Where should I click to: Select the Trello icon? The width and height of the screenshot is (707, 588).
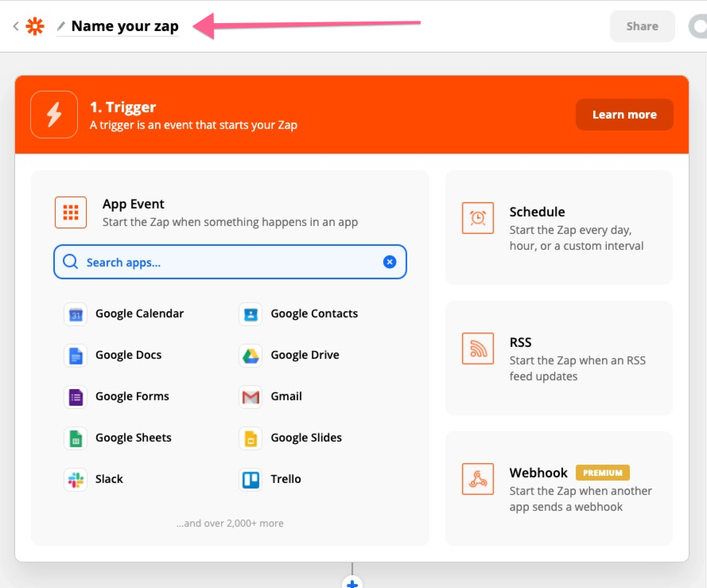click(x=251, y=480)
